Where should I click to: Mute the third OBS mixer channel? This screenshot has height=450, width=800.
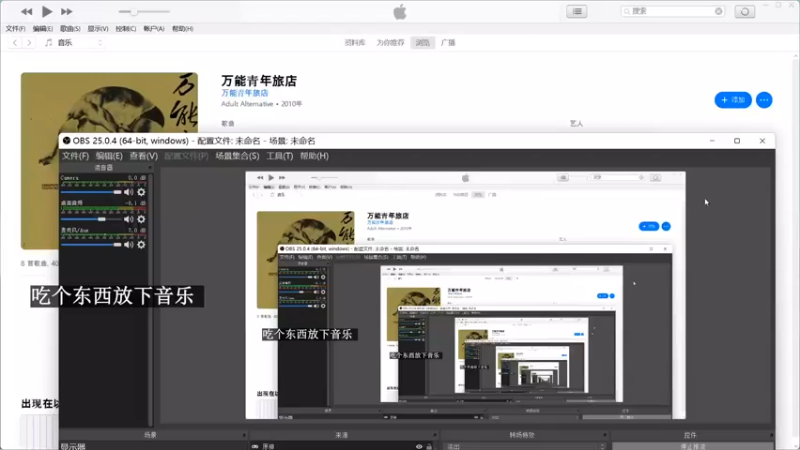pyautogui.click(x=128, y=244)
